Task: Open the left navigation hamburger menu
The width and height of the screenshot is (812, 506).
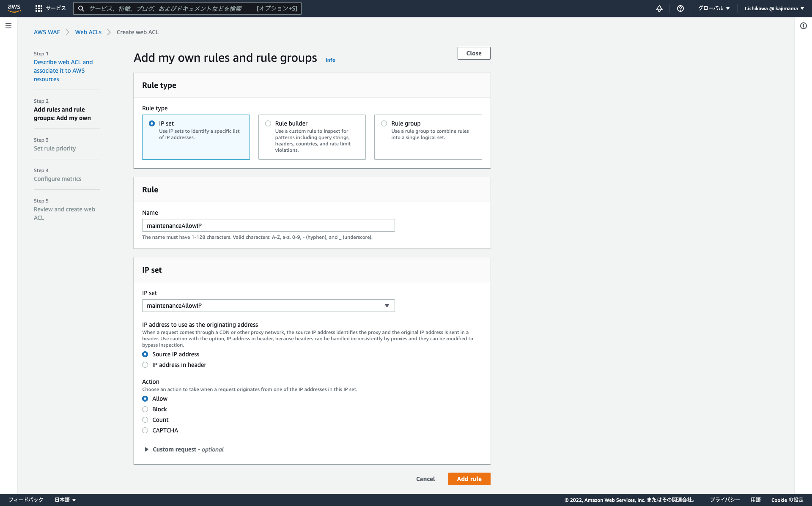Action: click(8, 26)
